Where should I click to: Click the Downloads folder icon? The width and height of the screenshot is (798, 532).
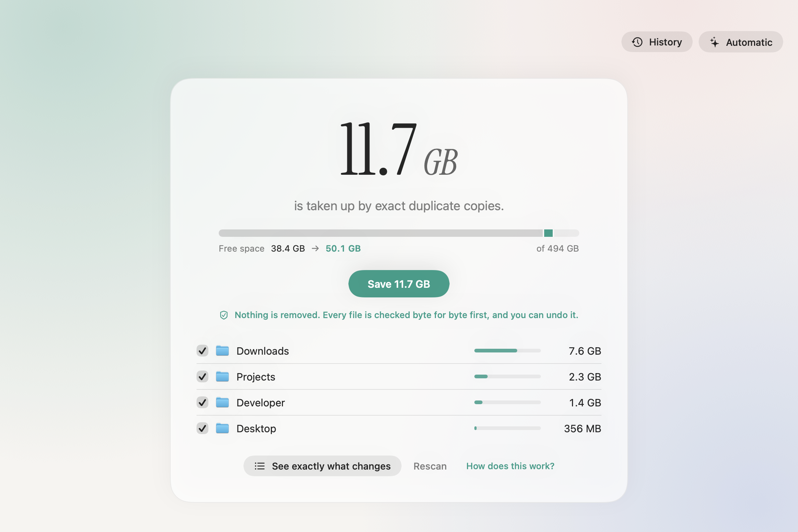click(x=222, y=350)
